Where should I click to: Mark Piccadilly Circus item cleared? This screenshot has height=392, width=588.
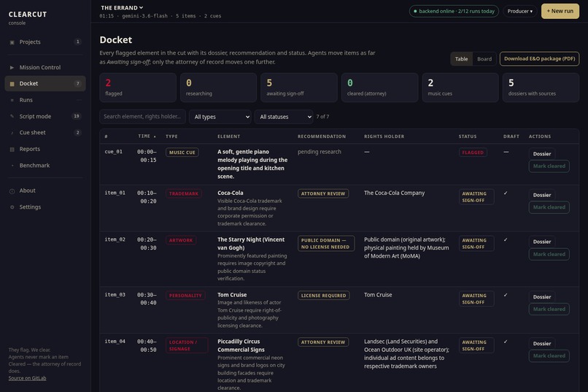[x=549, y=356]
